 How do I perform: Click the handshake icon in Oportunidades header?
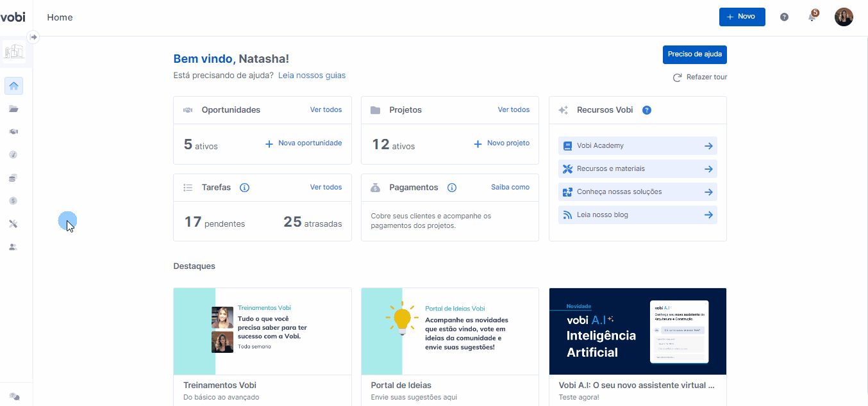[188, 110]
